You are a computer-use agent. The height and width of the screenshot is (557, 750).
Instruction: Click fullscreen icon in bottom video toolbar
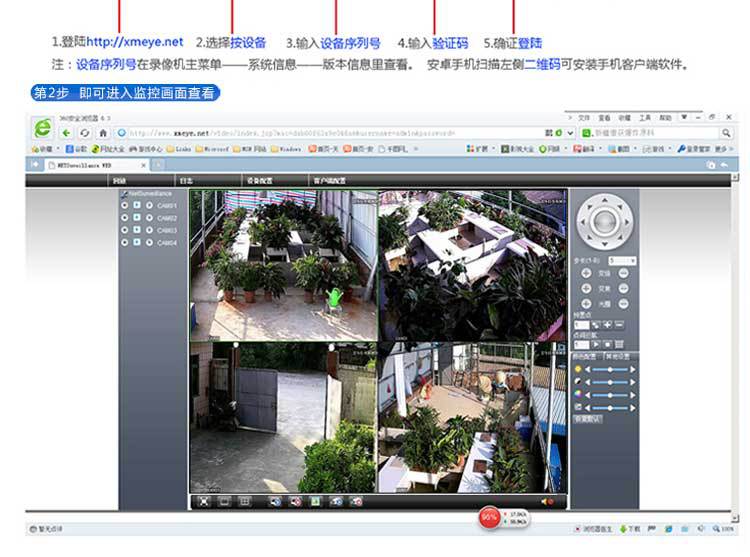(x=203, y=500)
